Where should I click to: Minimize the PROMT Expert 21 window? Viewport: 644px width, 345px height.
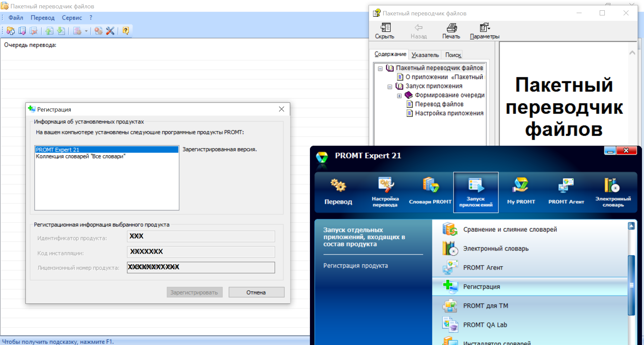point(610,151)
